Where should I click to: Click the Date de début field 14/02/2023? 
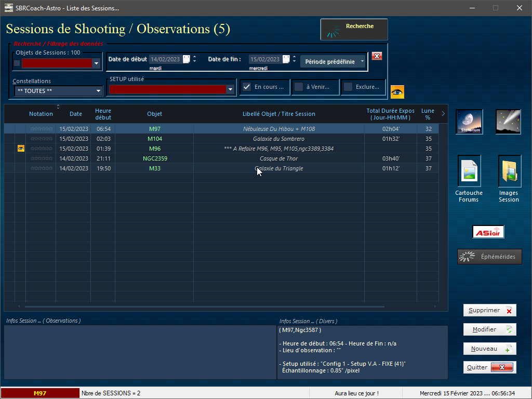tap(165, 59)
